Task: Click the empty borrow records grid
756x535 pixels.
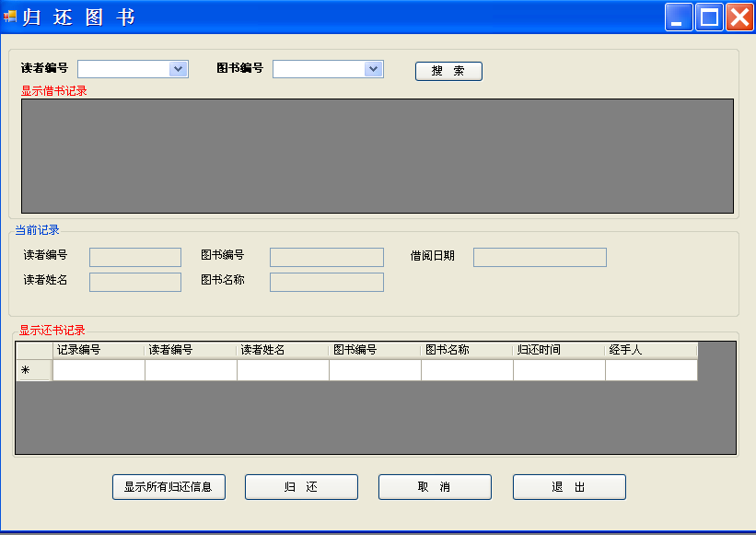Action: pyautogui.click(x=377, y=156)
